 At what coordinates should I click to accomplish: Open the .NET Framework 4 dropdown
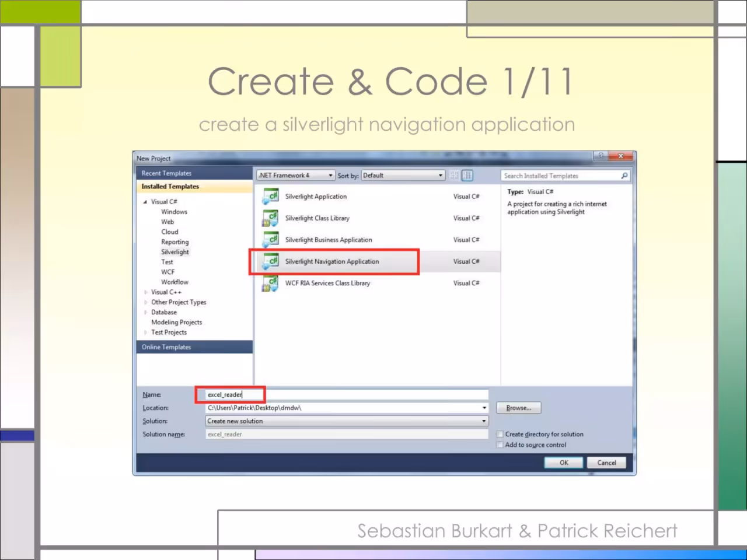(296, 176)
